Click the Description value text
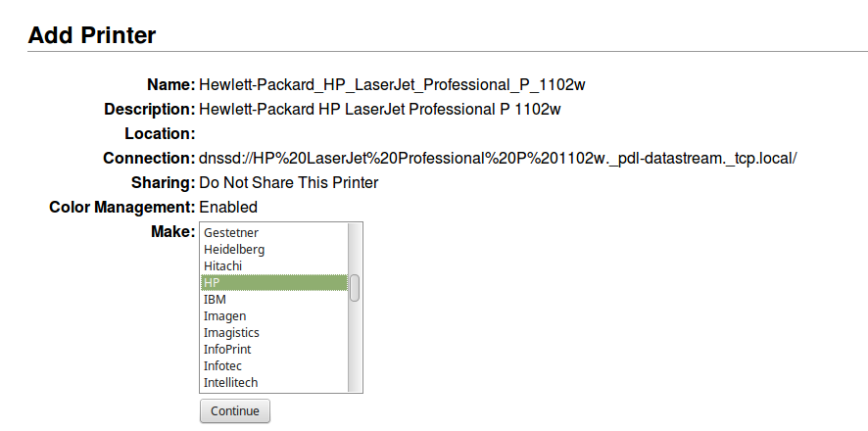 (x=380, y=110)
